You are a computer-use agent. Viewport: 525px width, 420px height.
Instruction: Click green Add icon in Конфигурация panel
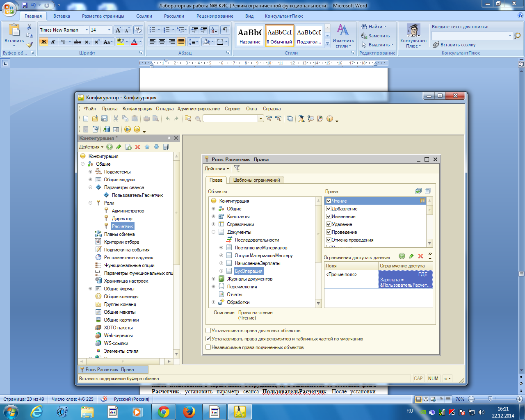(x=110, y=147)
